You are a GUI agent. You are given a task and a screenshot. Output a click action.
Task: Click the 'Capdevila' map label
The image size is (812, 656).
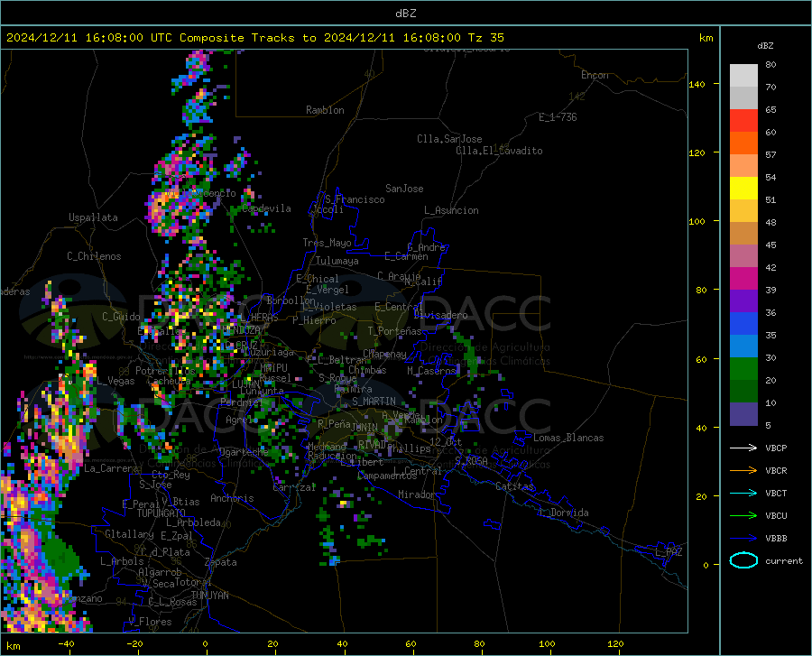pyautogui.click(x=266, y=208)
